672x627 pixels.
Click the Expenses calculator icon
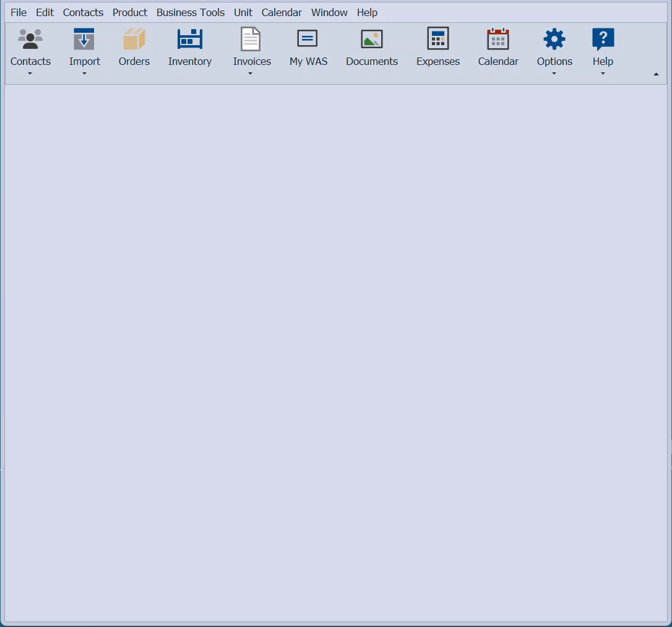pyautogui.click(x=438, y=38)
